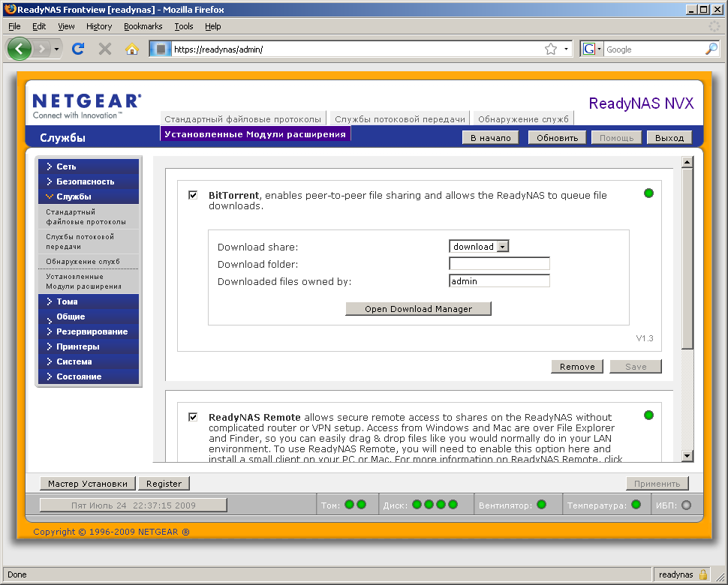
Task: Switch to Службы потоковой передачи tab
Action: click(400, 119)
